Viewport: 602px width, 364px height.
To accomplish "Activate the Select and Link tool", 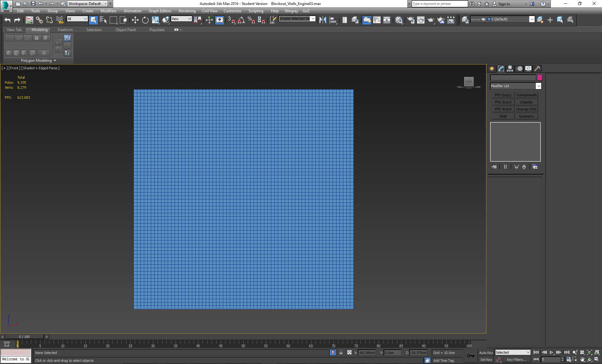I will [39, 20].
